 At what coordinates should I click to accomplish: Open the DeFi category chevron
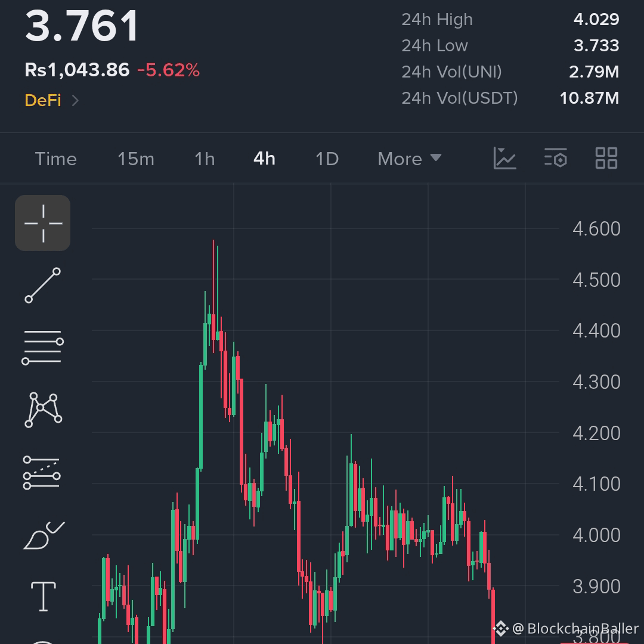point(75,100)
